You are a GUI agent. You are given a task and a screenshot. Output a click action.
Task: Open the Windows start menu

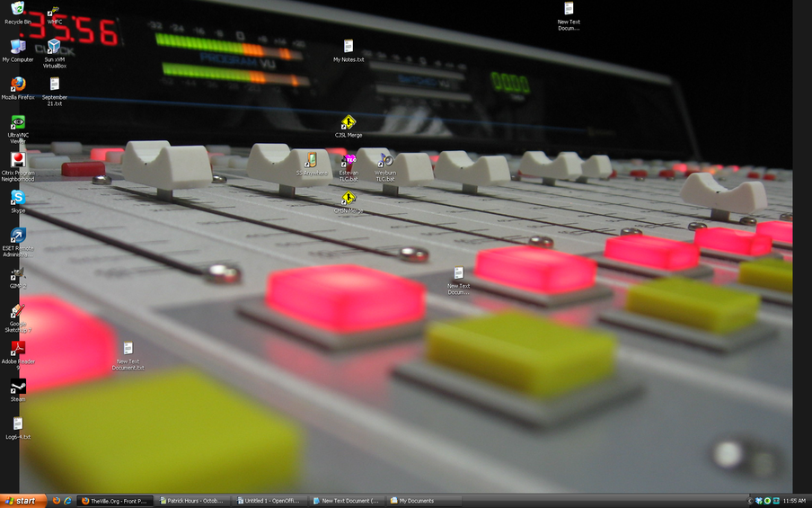(x=23, y=501)
